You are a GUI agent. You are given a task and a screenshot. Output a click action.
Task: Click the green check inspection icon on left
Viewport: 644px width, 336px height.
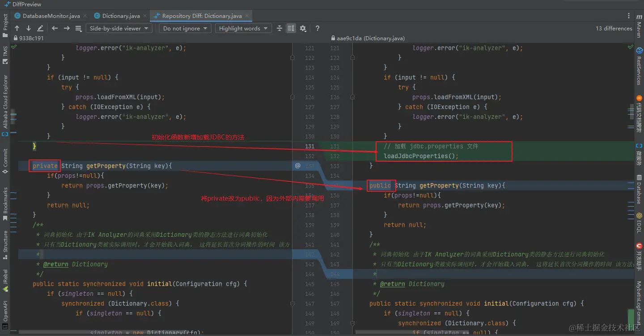pos(14,47)
